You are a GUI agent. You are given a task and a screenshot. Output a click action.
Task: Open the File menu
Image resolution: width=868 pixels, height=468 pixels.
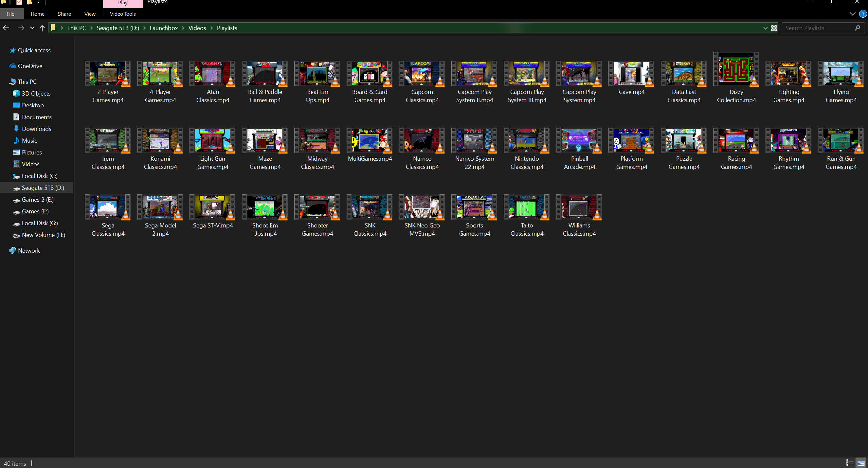coord(10,14)
